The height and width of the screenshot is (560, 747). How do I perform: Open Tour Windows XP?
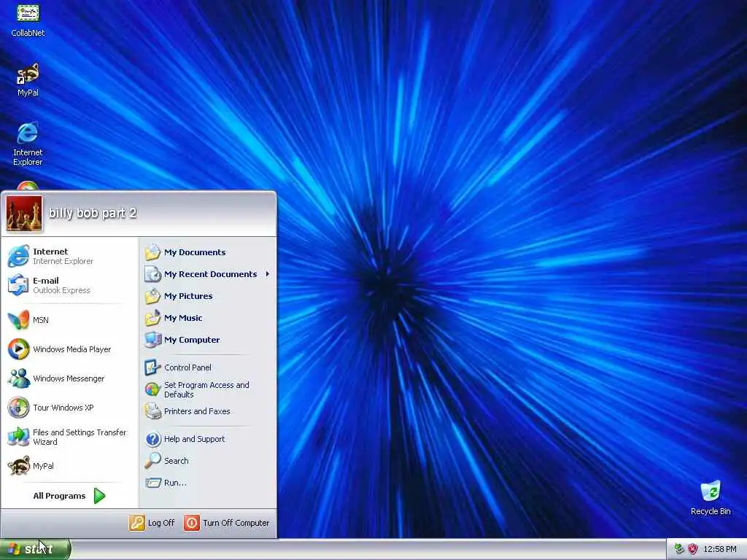pos(69,408)
